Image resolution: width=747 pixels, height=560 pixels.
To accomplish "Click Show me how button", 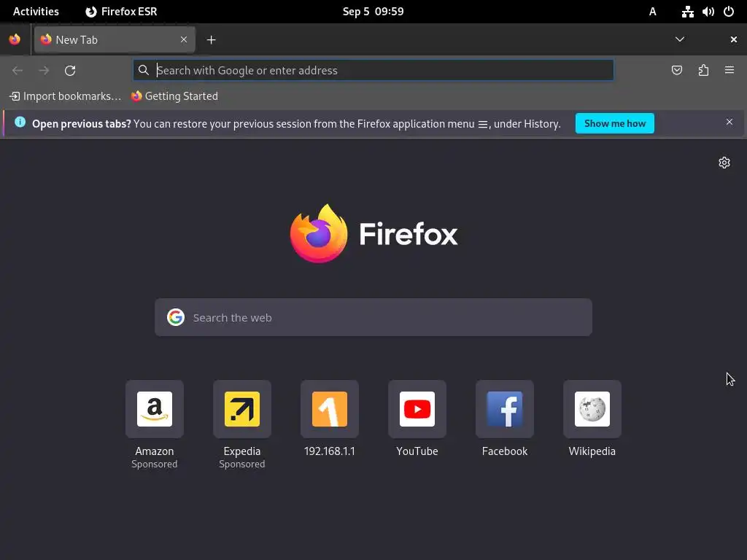I will (614, 123).
